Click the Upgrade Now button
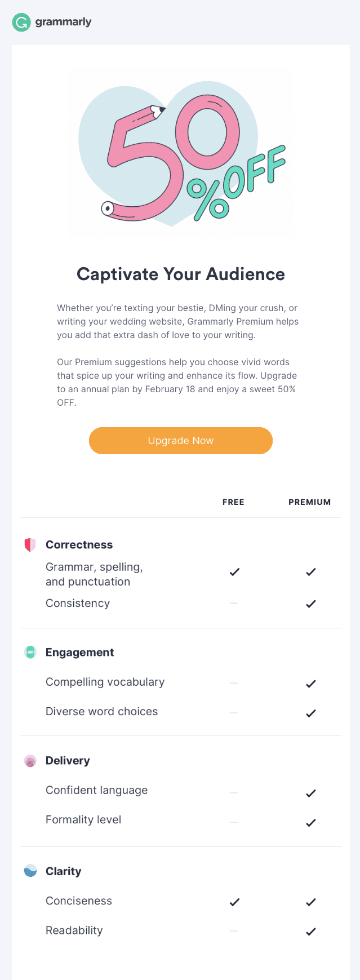Screen dimensions: 360x980 click(x=180, y=440)
